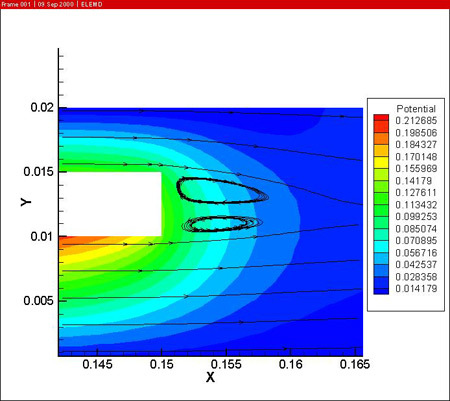Screen dimensions: 450x401
Task: Select legend value 0.028358
Action: tap(416, 277)
